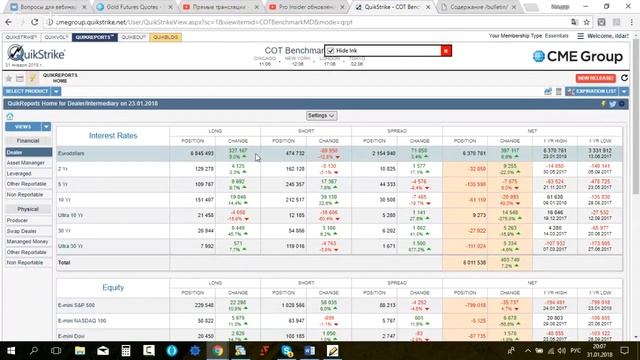Click the Eurodollars row label
Screen dimensions: 640x360
point(71,153)
